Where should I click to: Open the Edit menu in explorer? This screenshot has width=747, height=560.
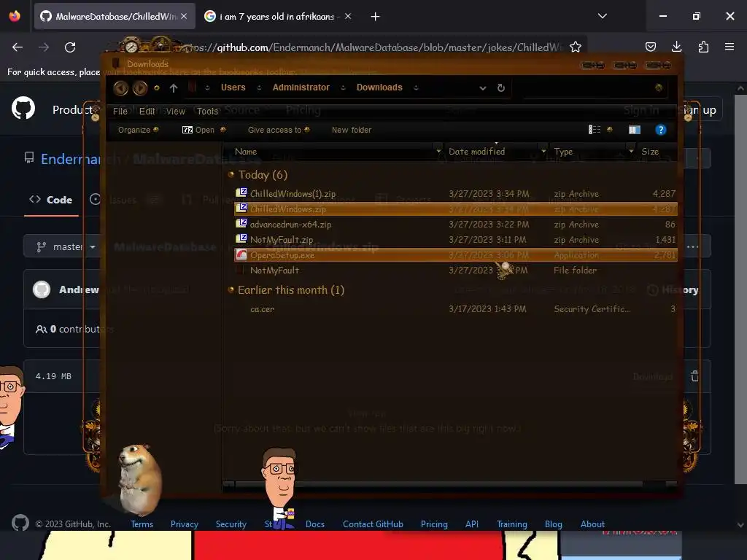click(147, 111)
